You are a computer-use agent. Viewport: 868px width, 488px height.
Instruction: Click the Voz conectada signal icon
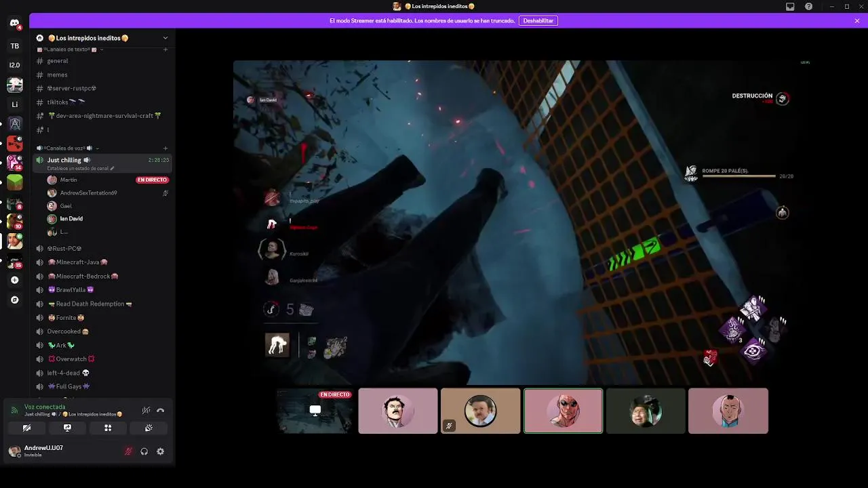14,410
